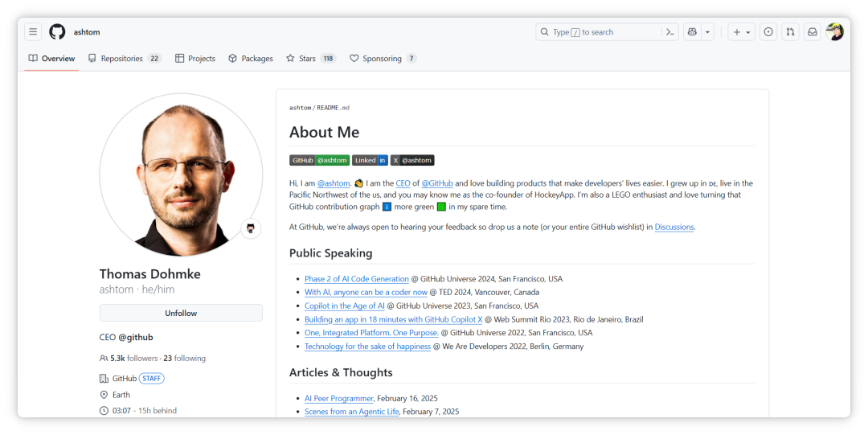This screenshot has height=435, width=868.
Task: Select the Overview tab
Action: point(51,58)
